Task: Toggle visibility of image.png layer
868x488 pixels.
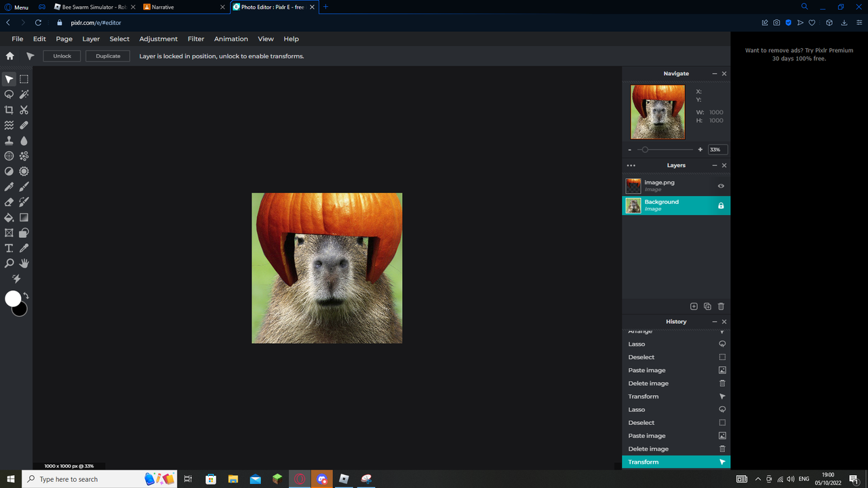Action: [x=721, y=186]
